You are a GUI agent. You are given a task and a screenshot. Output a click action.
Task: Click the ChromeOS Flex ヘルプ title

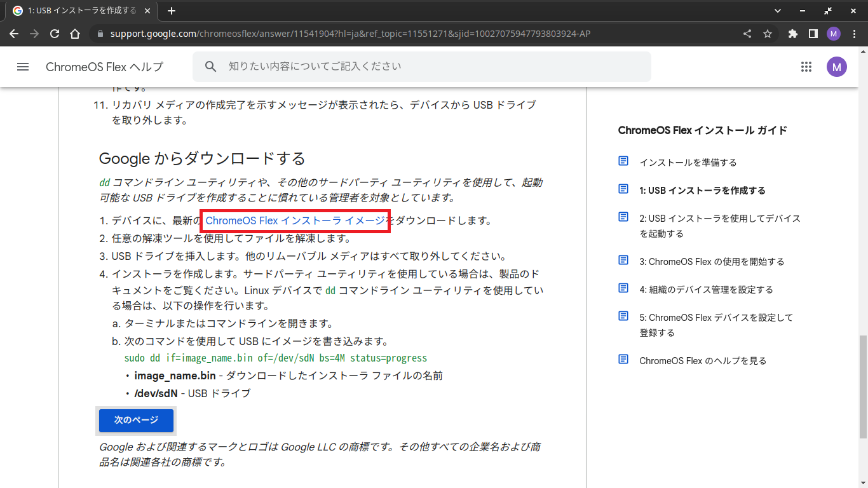click(104, 67)
